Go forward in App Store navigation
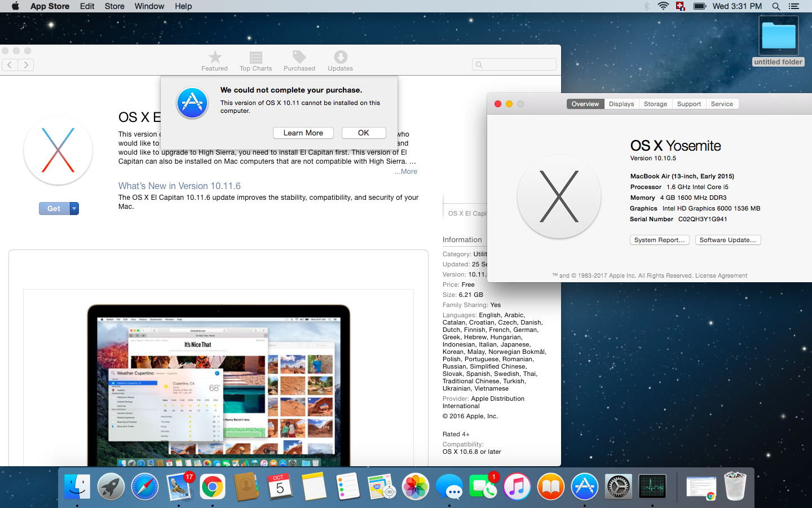Image resolution: width=812 pixels, height=508 pixels. click(x=26, y=65)
